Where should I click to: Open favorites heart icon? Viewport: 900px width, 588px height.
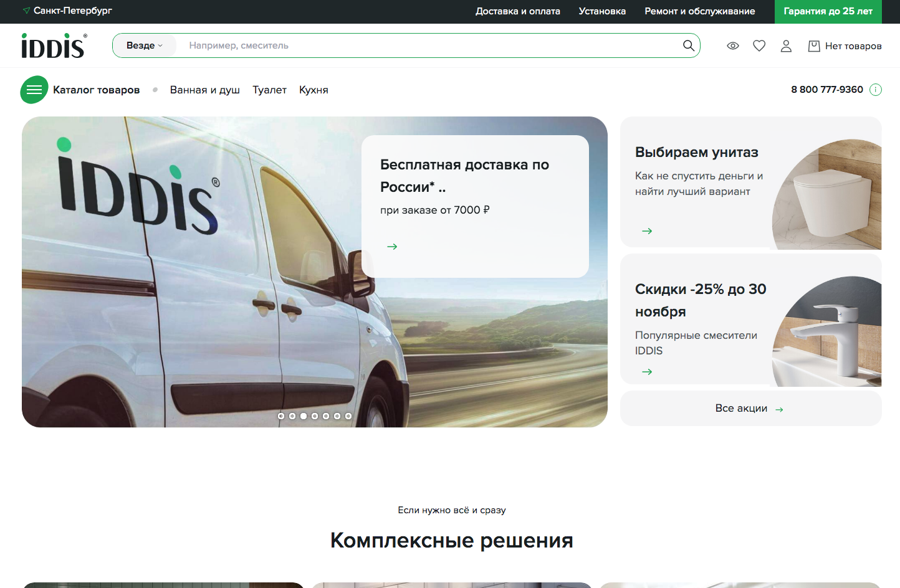[x=759, y=45]
